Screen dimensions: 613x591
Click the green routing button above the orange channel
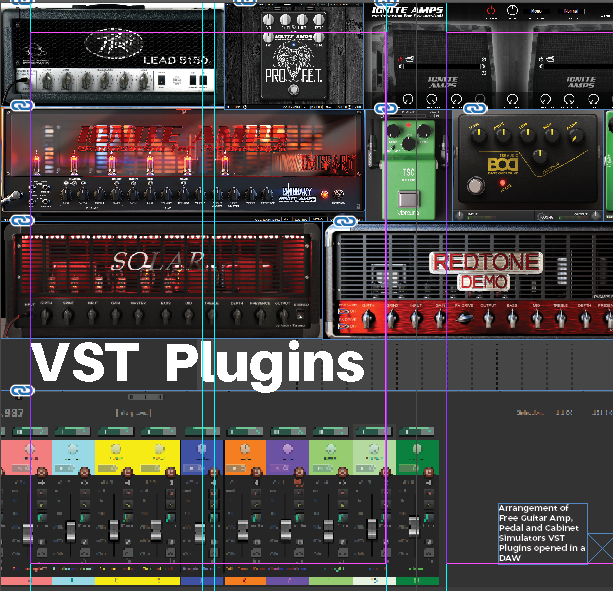(x=244, y=431)
